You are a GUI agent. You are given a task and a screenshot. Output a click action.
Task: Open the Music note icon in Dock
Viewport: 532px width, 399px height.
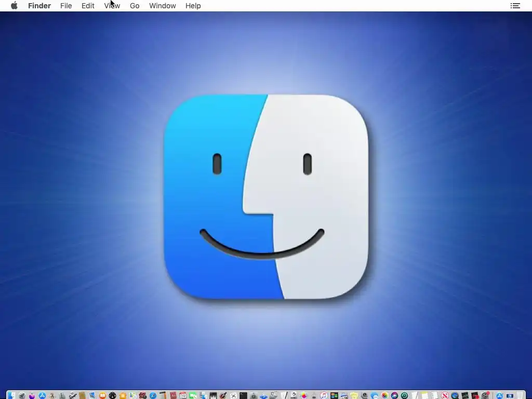pyautogui.click(x=324, y=395)
